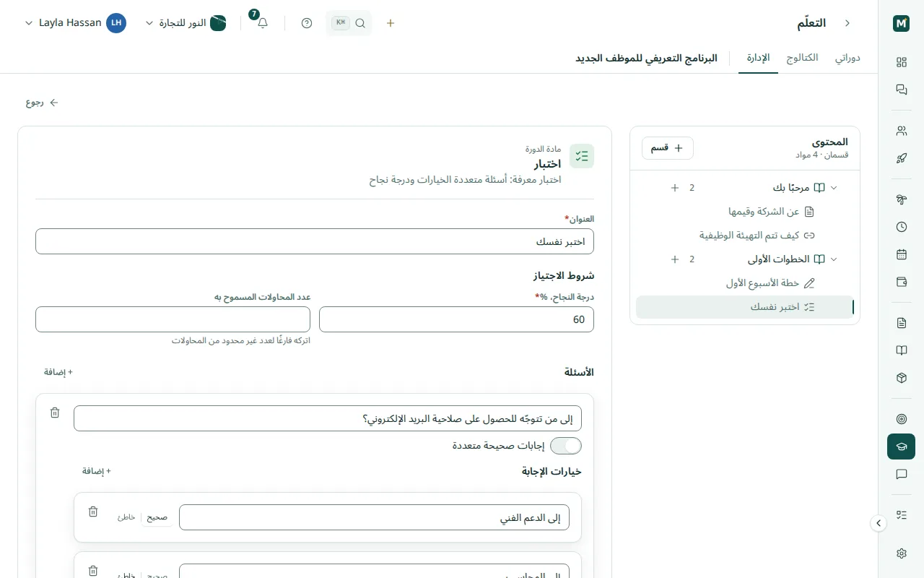Open the النور للتجارة company switcher

click(186, 23)
